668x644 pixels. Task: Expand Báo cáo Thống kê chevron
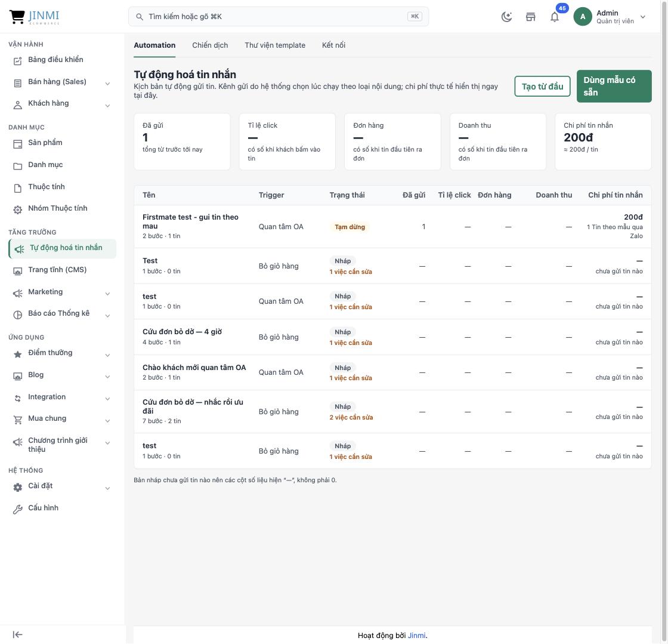click(108, 316)
